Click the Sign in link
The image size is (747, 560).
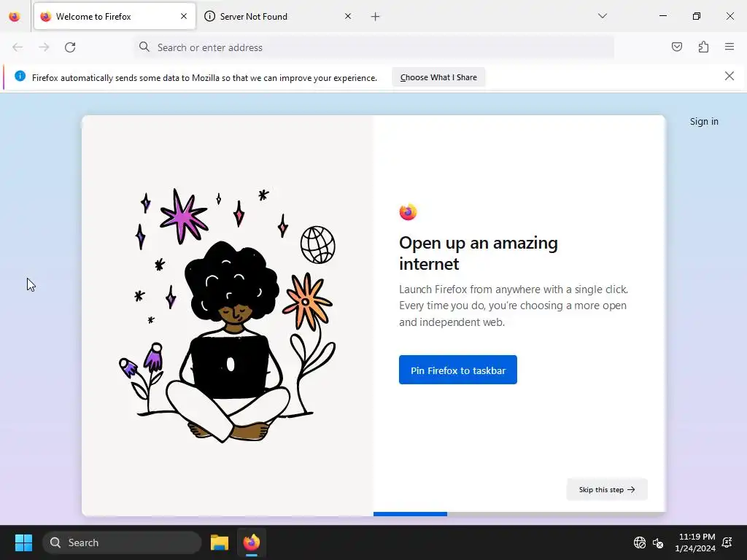pyautogui.click(x=704, y=122)
